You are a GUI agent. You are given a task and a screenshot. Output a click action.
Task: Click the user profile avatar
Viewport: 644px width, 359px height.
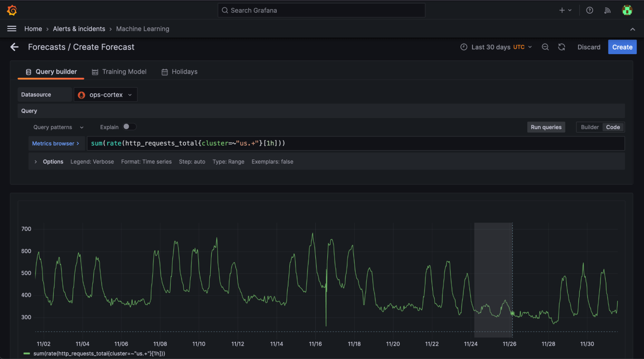(x=627, y=10)
